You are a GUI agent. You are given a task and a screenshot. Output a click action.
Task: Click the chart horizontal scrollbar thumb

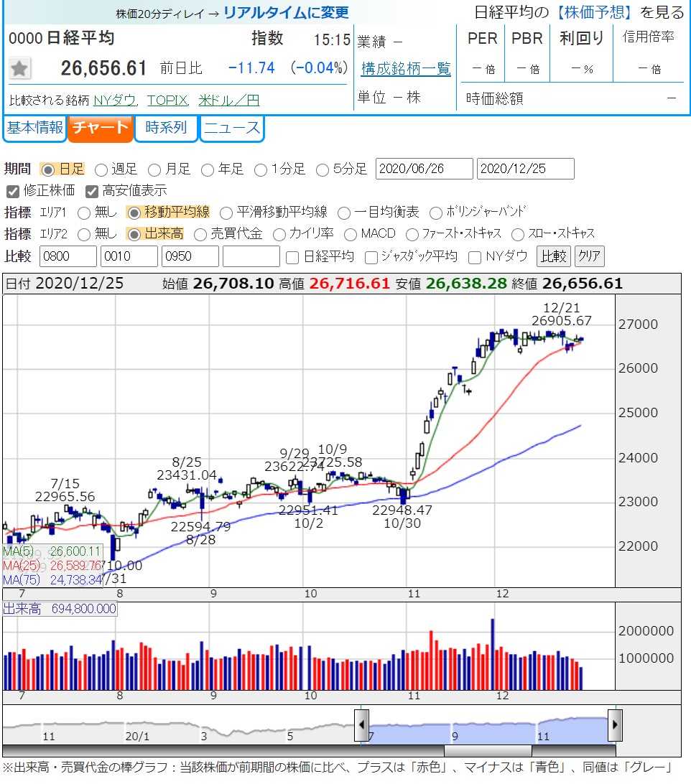tap(488, 751)
